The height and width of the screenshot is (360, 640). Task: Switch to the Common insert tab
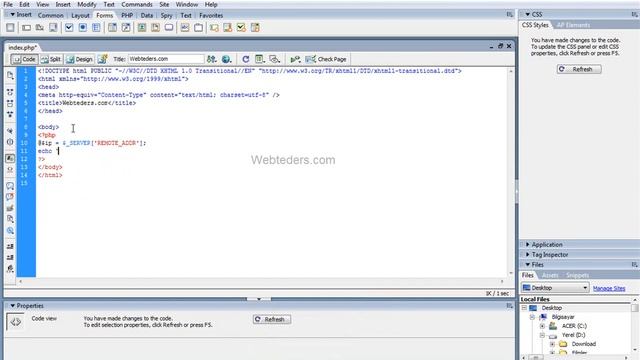coord(51,15)
